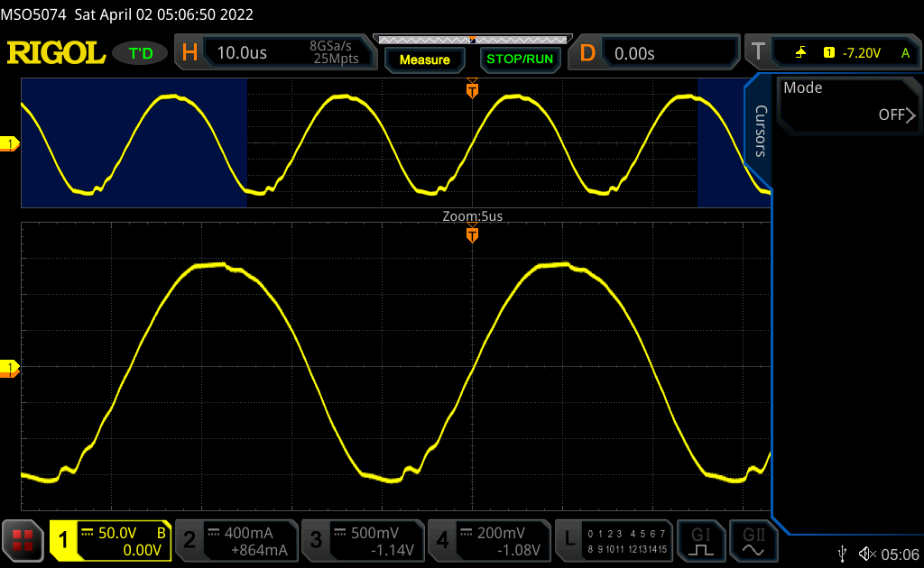Image resolution: width=924 pixels, height=568 pixels.
Task: Collapse the Cursors side panel tab
Action: 760,132
